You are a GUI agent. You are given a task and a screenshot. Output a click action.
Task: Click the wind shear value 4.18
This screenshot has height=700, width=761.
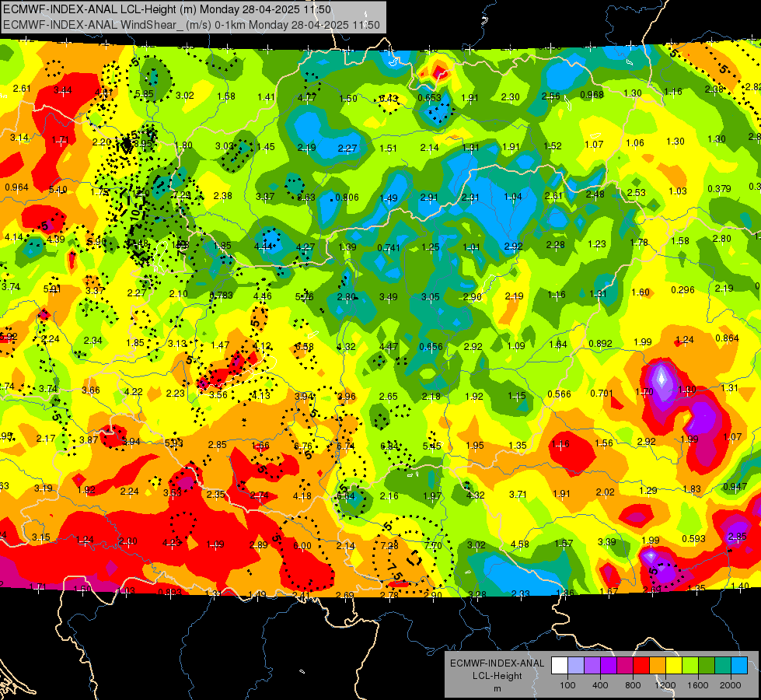(x=302, y=496)
